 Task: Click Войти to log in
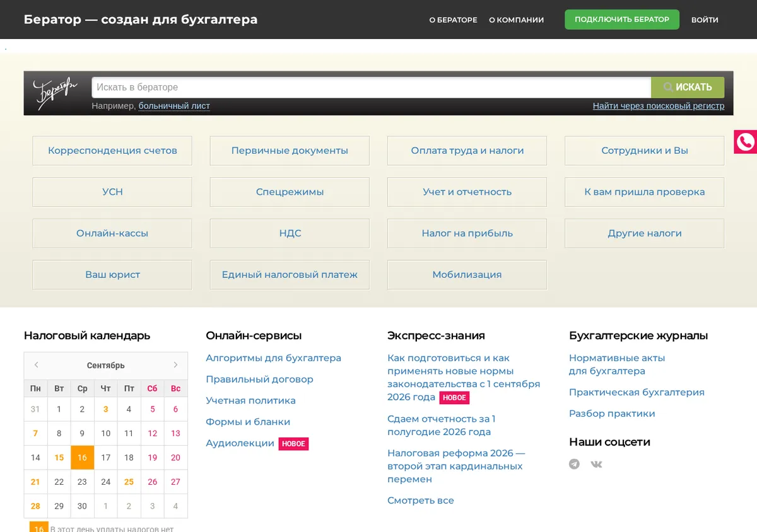coord(705,20)
